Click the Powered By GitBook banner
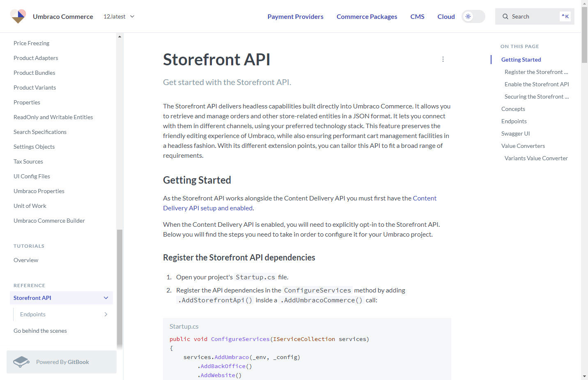The height and width of the screenshot is (380, 588). [62, 362]
